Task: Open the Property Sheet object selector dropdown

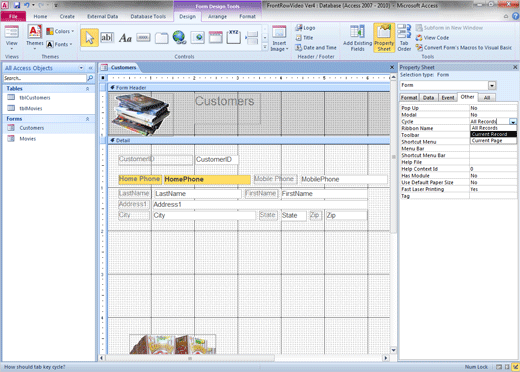Action: (x=492, y=85)
